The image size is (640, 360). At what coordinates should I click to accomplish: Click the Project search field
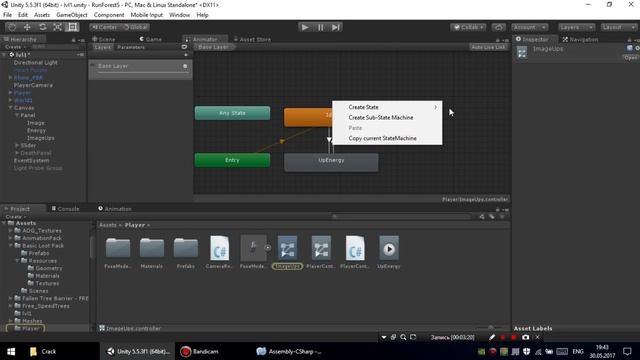point(402,217)
